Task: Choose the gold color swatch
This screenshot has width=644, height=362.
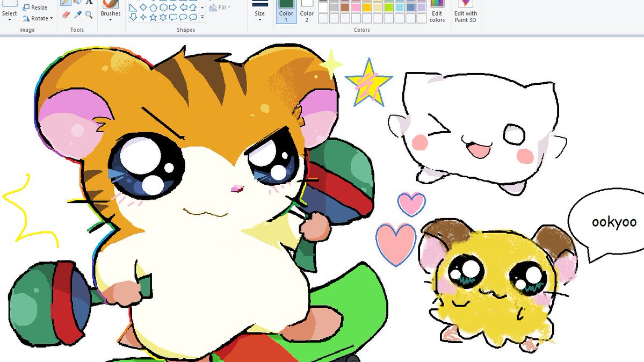Action: [367, 8]
